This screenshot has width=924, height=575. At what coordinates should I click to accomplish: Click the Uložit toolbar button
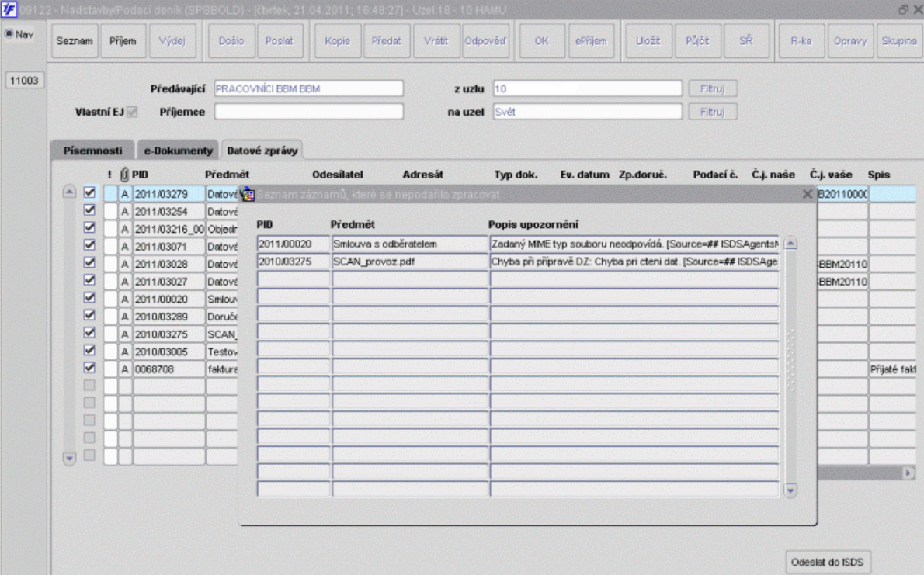[x=648, y=40]
